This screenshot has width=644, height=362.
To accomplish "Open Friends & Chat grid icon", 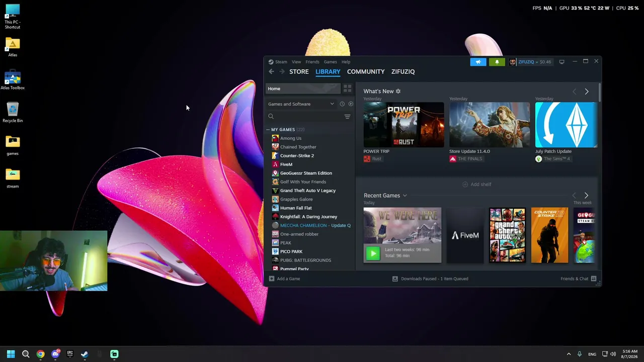I will pos(594,279).
